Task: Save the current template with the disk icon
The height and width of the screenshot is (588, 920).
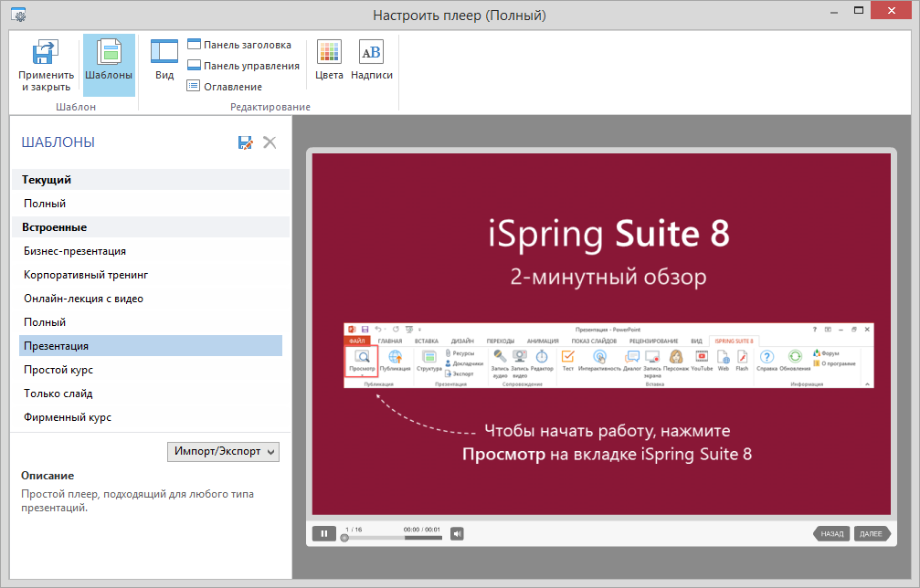Action: (x=245, y=142)
